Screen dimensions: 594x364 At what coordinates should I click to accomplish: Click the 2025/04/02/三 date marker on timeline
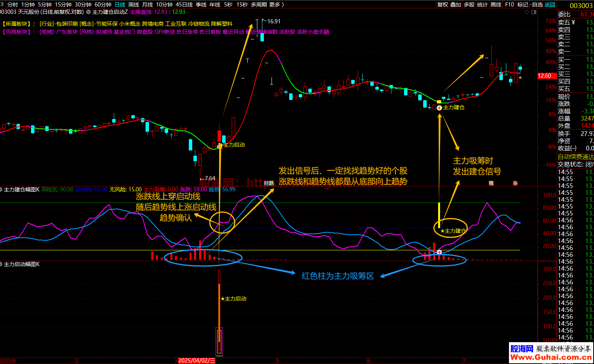tap(197, 361)
